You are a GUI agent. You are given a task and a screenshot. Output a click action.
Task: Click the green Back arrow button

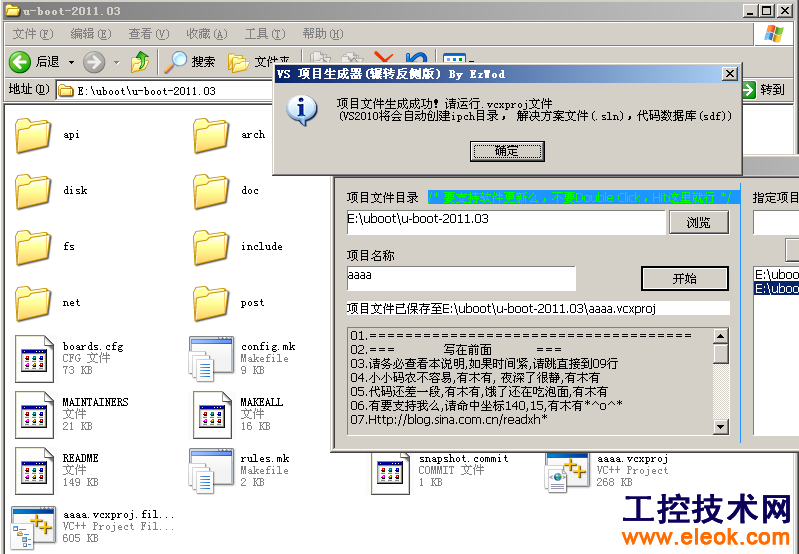[20, 62]
